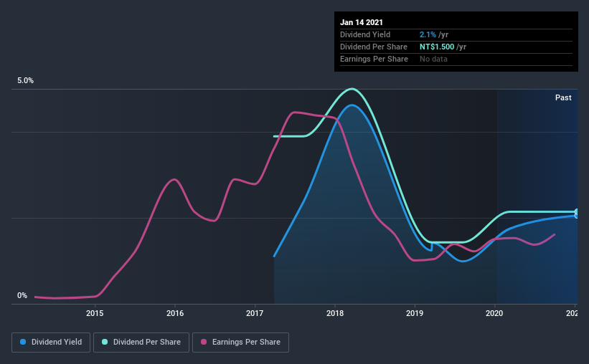This screenshot has width=589, height=364.
Task: Toggle the Dividend Yield legend button
Action: pos(51,343)
